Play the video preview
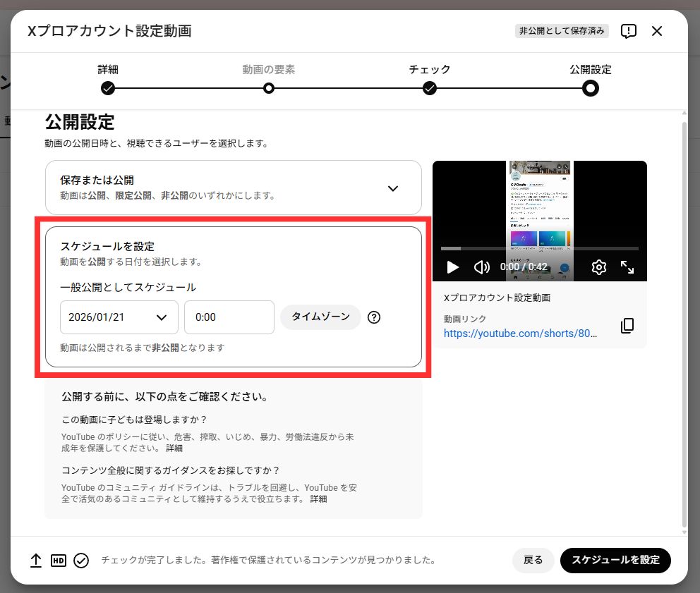 (x=453, y=267)
